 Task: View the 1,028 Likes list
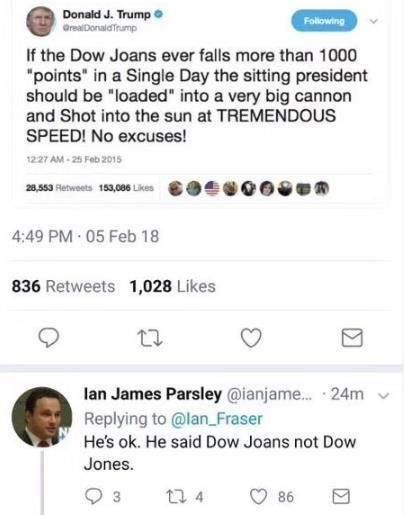click(172, 286)
